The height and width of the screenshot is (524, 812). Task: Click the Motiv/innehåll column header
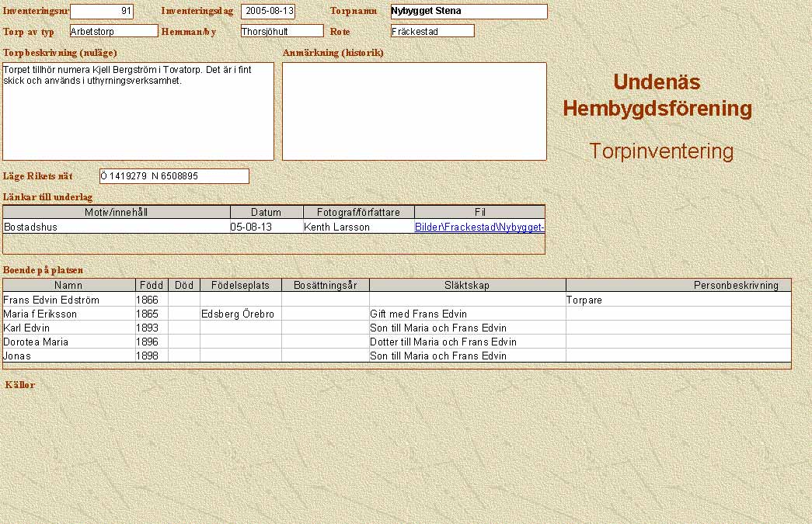(x=117, y=213)
